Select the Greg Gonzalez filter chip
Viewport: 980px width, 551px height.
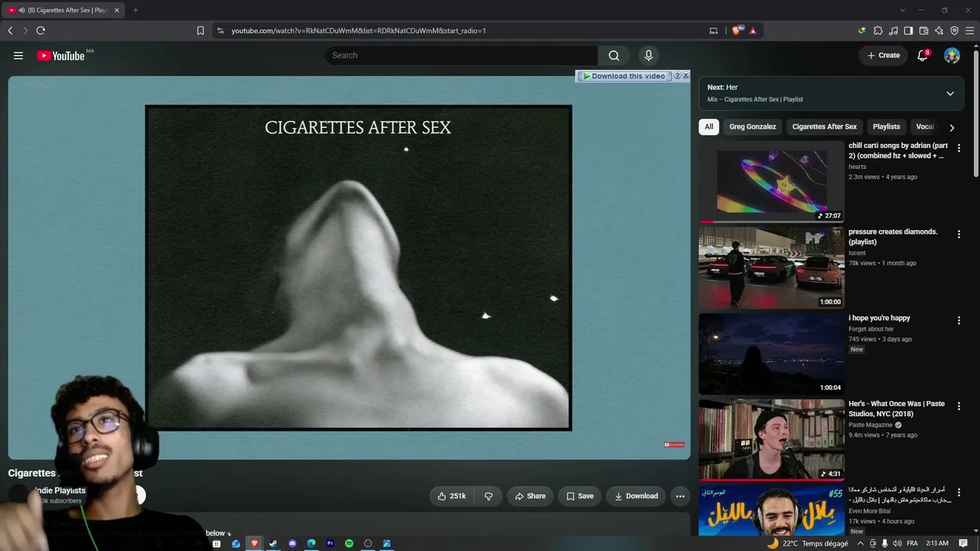[x=753, y=127]
